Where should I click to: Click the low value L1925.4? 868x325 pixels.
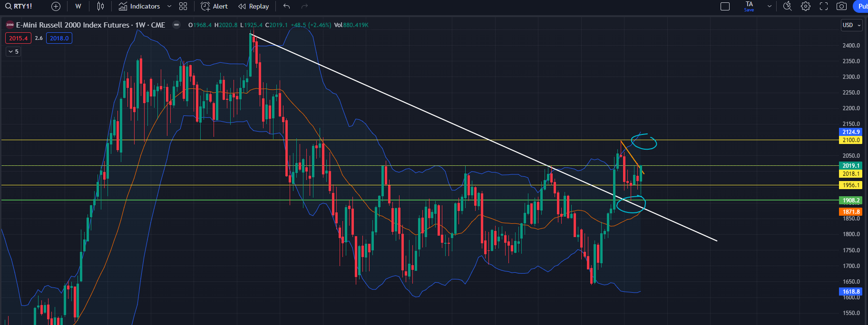pos(251,25)
